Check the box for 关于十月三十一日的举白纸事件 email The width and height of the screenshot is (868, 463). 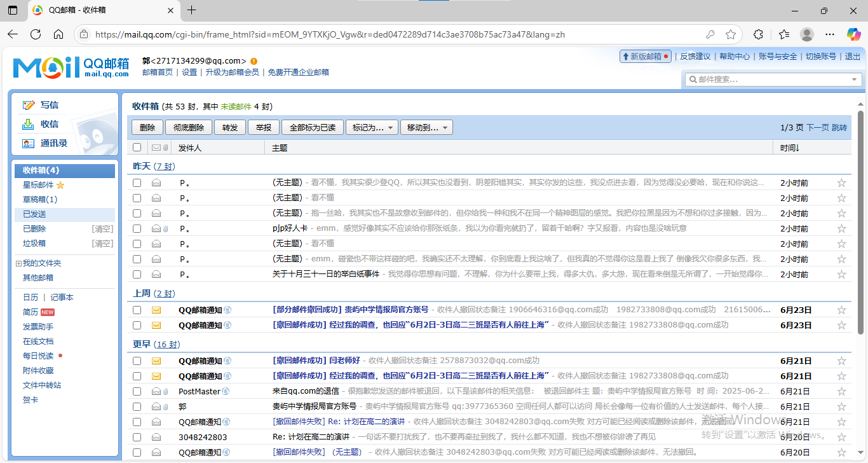(137, 274)
